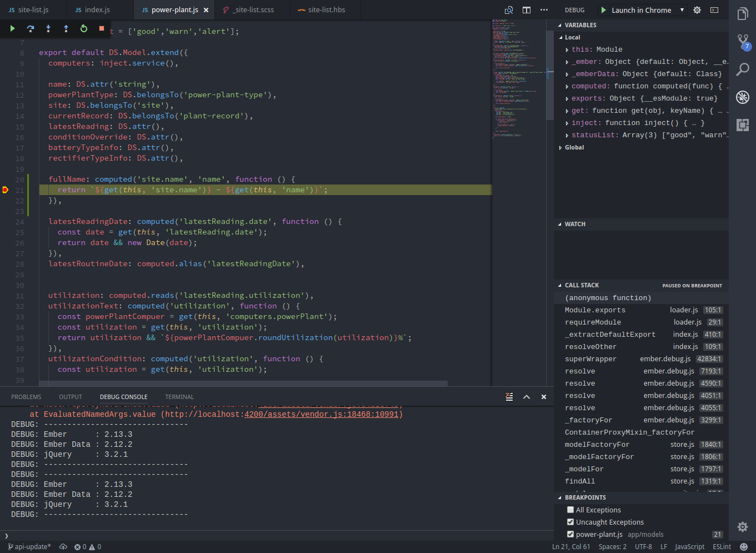Switch to the PROBLEMS panel tab

tap(26, 397)
